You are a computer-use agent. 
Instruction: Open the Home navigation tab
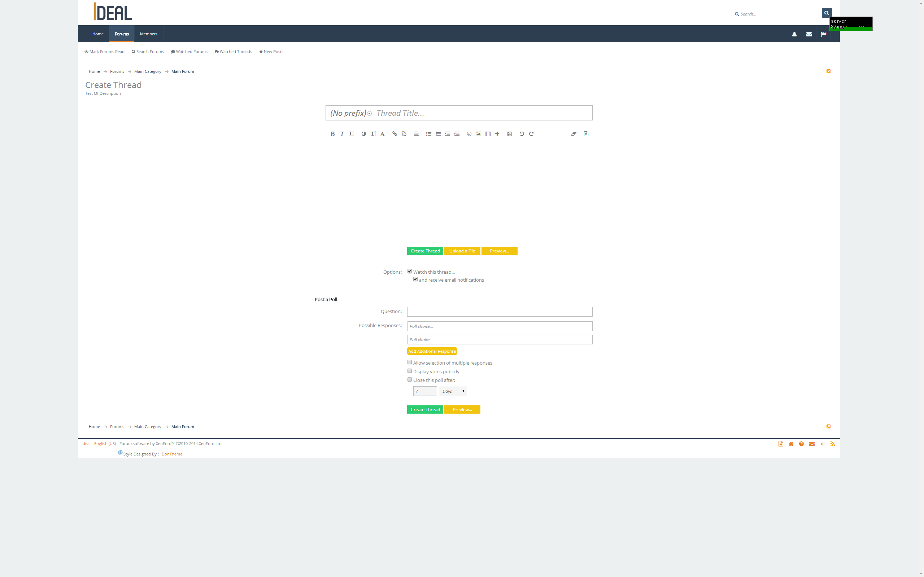pos(98,34)
